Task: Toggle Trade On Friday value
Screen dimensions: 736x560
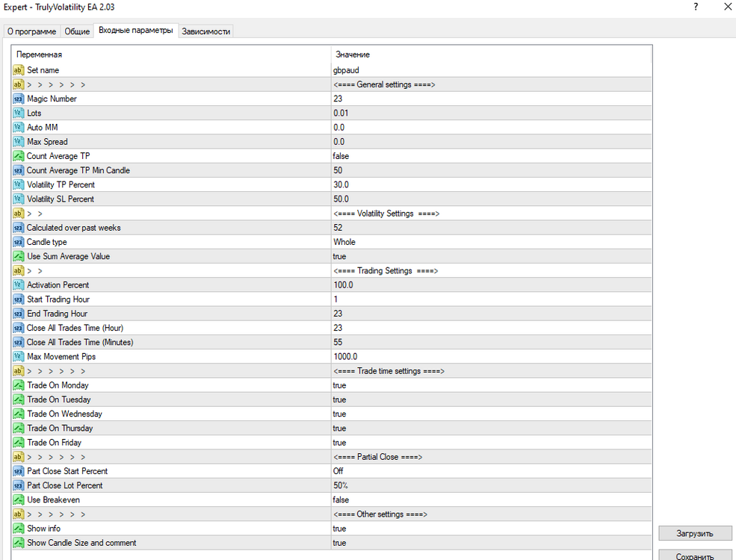Action: [492, 443]
